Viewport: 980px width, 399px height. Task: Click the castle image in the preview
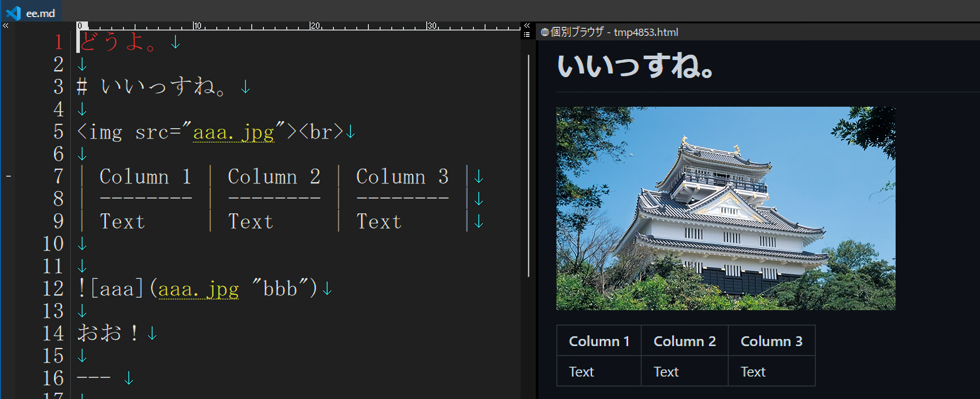[x=726, y=208]
